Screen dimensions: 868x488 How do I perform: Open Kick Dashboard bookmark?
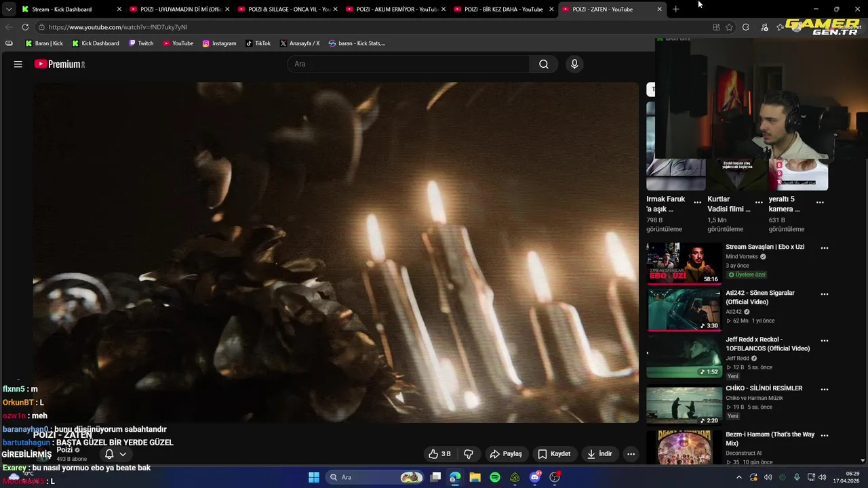point(95,43)
